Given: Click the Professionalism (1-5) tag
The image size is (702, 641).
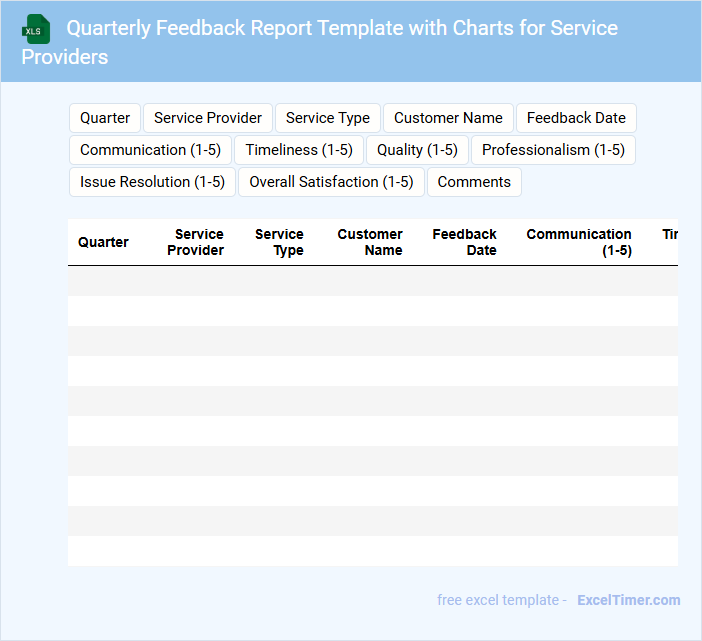Looking at the screenshot, I should [553, 150].
